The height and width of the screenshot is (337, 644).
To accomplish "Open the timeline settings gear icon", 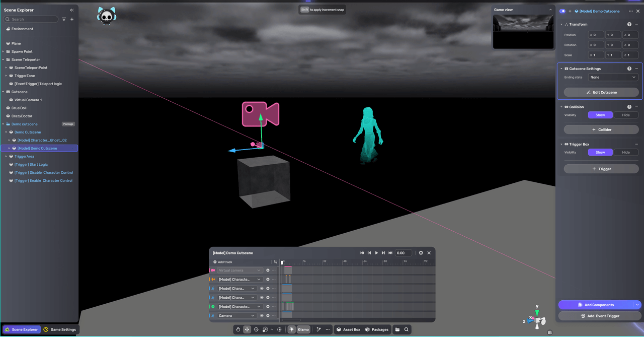I will [421, 253].
